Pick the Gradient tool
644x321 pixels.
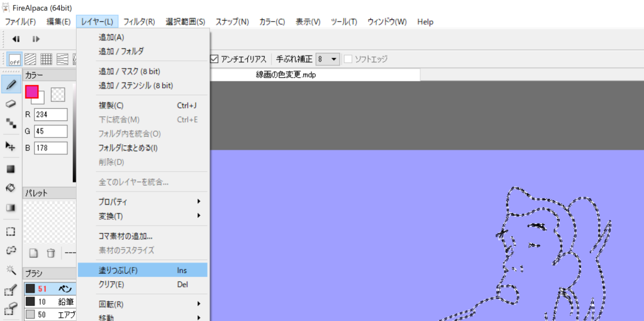point(11,207)
